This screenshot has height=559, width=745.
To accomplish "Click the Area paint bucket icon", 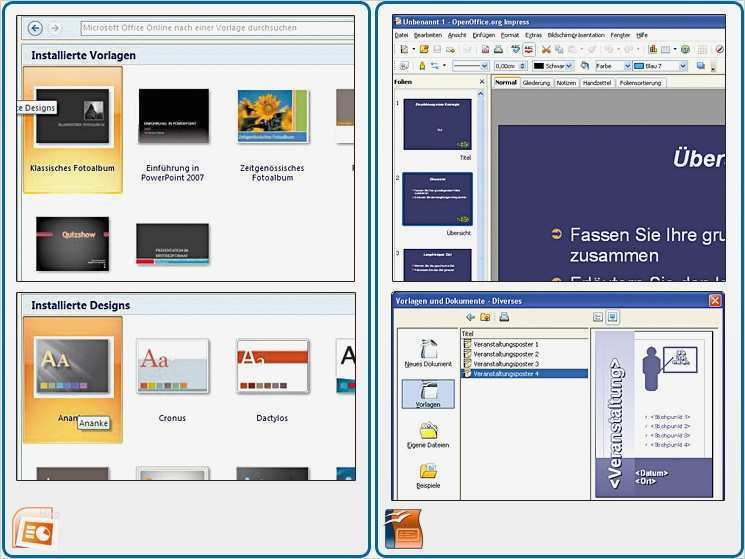I will click(585, 66).
